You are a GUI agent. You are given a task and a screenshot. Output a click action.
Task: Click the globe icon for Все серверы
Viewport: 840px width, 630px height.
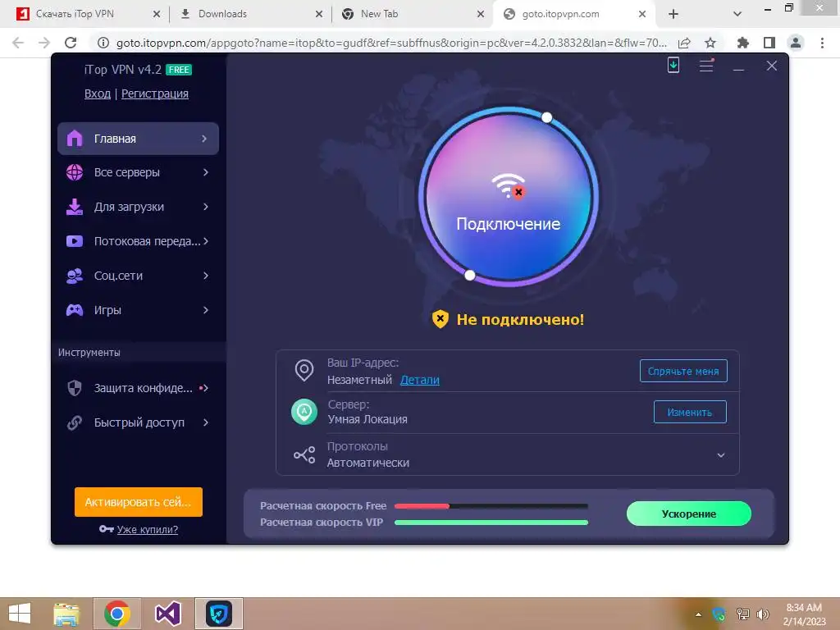tap(75, 172)
